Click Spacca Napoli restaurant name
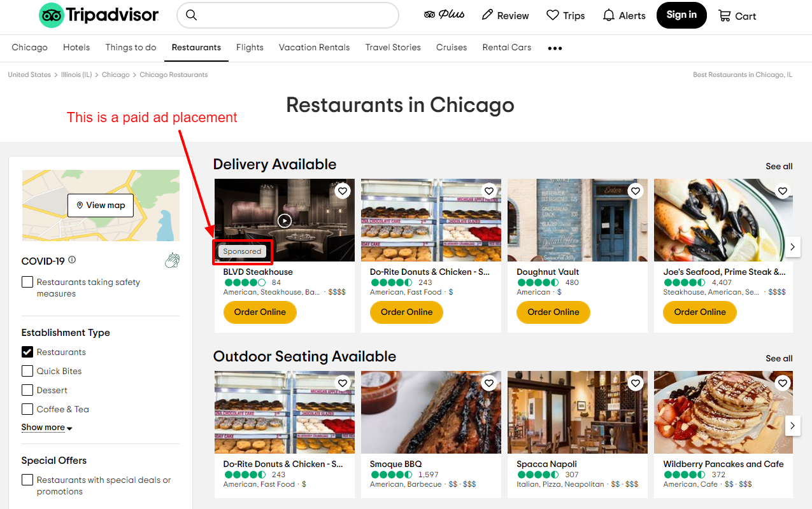Viewport: 812px width, 509px height. click(x=546, y=464)
